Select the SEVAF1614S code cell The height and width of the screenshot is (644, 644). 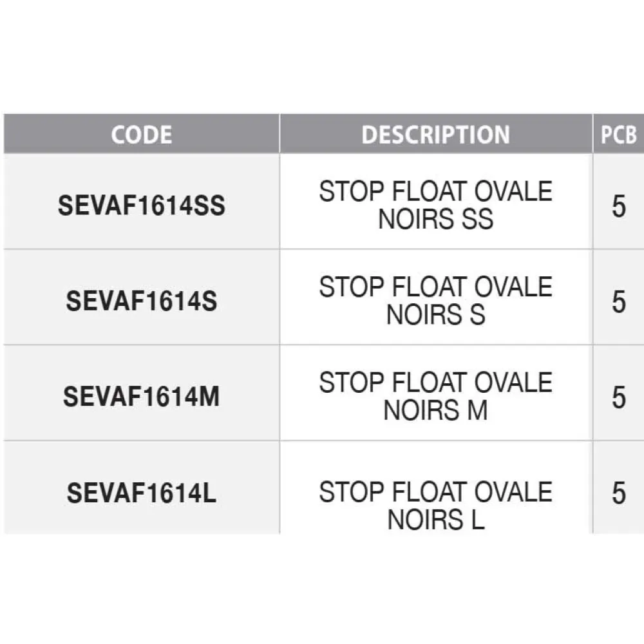pyautogui.click(x=142, y=301)
